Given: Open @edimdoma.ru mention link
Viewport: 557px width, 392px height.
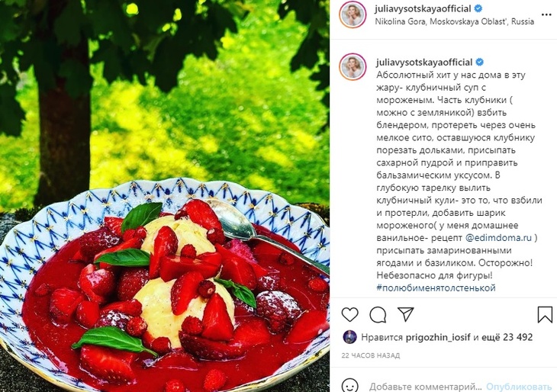Looking at the screenshot, I should click(498, 237).
